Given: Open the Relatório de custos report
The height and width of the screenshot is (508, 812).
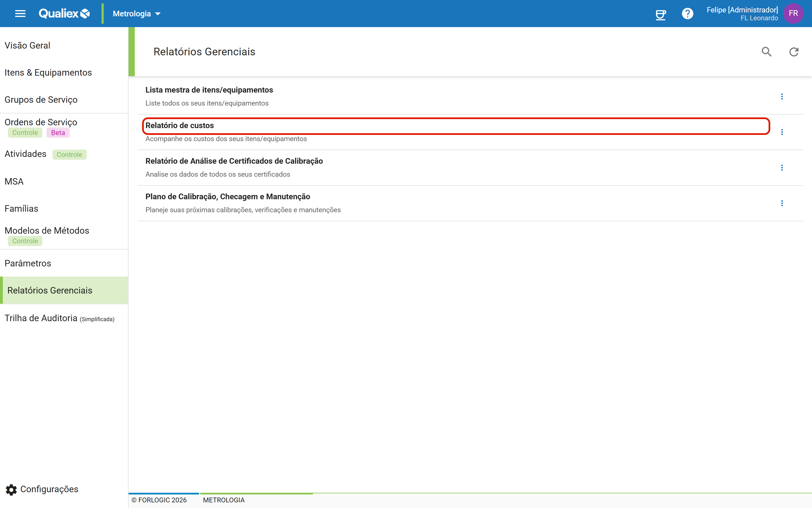Looking at the screenshot, I should pyautogui.click(x=180, y=126).
